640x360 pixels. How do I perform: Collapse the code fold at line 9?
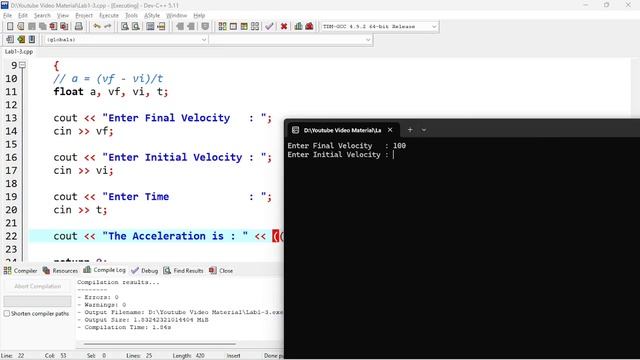22,65
